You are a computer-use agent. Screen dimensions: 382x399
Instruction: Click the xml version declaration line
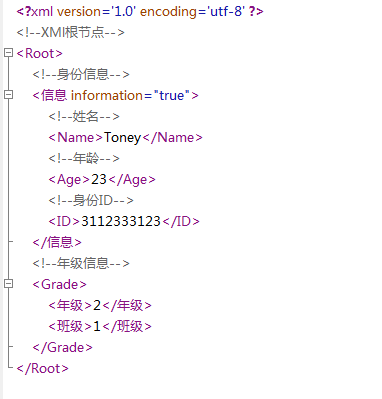[x=140, y=12]
